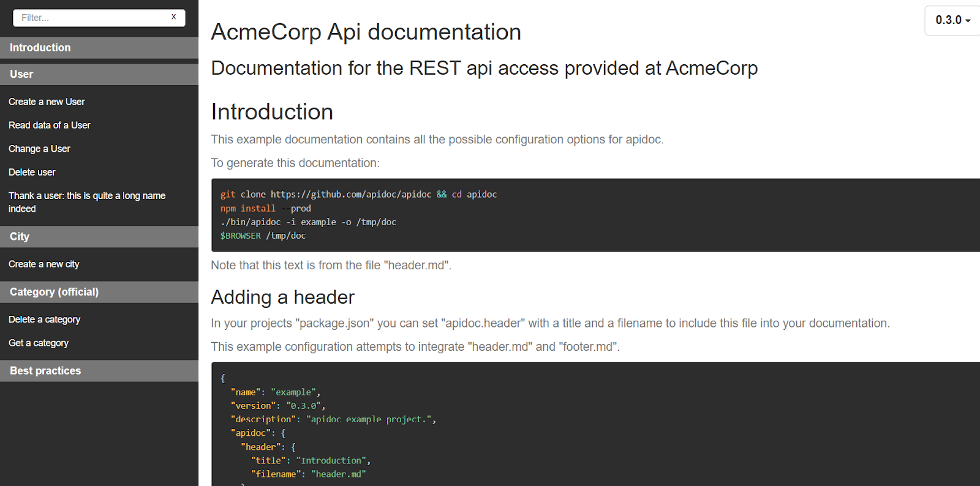The image size is (980, 486).
Task: Click the 'AcmeCorp Api documentation' title
Action: click(366, 32)
